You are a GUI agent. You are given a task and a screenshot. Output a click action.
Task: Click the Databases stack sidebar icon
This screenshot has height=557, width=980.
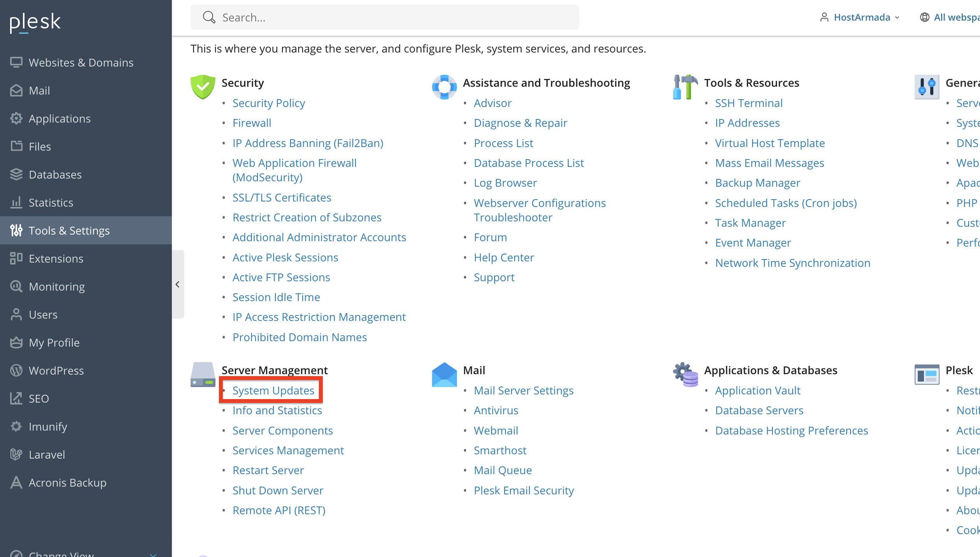pos(16,174)
